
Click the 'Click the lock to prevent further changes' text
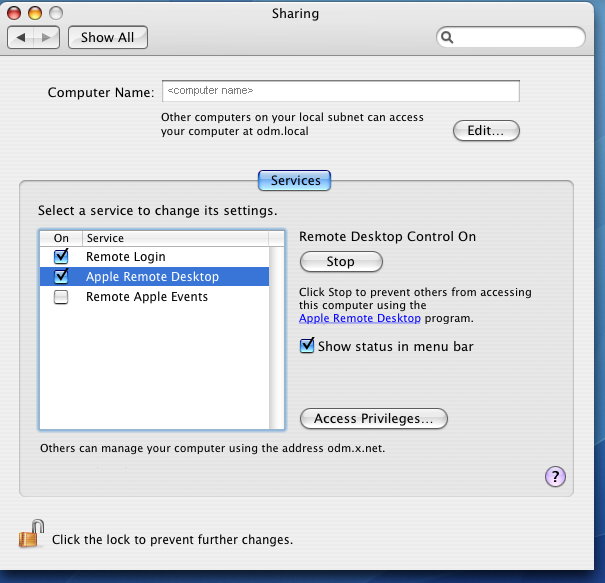(x=172, y=539)
